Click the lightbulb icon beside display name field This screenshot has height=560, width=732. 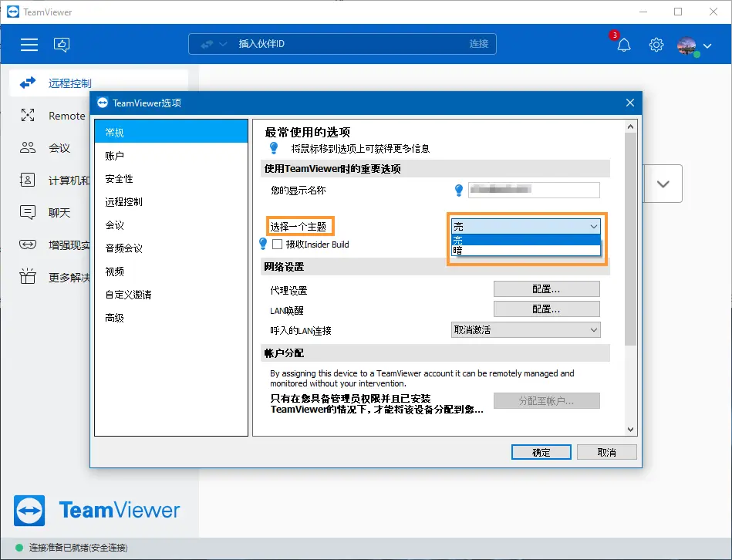[459, 190]
